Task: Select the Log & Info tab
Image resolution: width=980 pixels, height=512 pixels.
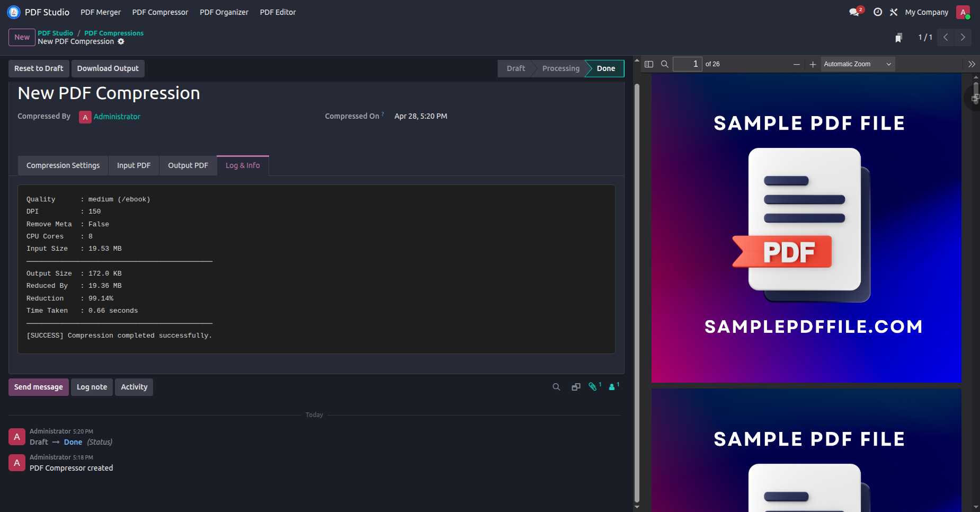Action: coord(243,165)
